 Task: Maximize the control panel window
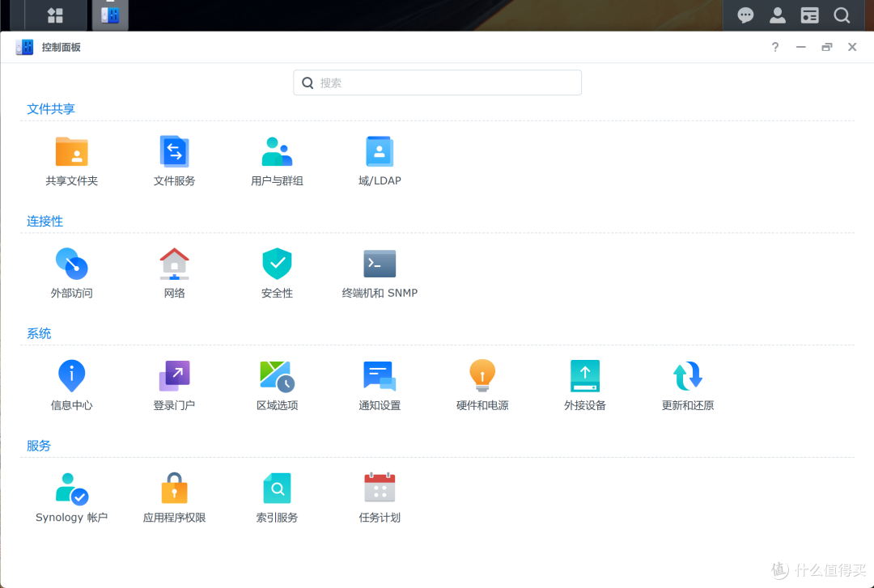coord(826,47)
